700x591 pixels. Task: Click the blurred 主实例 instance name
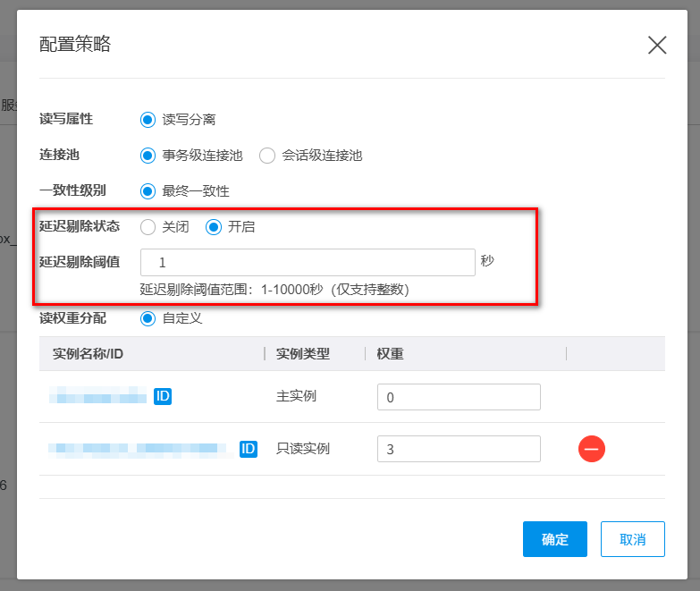tap(97, 396)
